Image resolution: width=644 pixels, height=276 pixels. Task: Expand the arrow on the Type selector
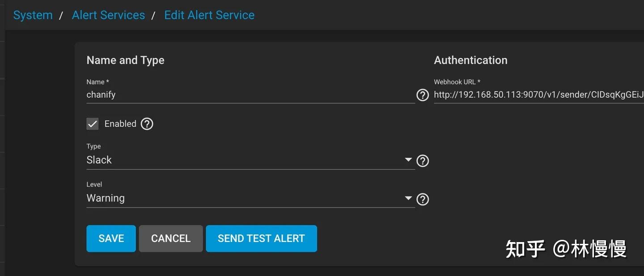[x=408, y=159]
